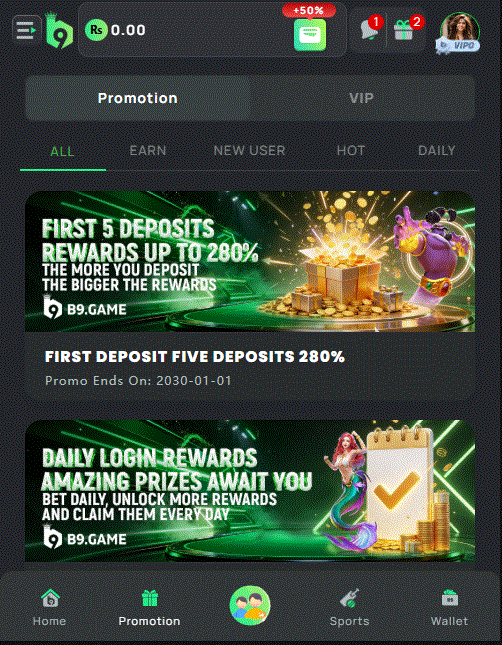The width and height of the screenshot is (502, 645).
Task: Tap the center referral friends round icon
Action: [x=250, y=605]
